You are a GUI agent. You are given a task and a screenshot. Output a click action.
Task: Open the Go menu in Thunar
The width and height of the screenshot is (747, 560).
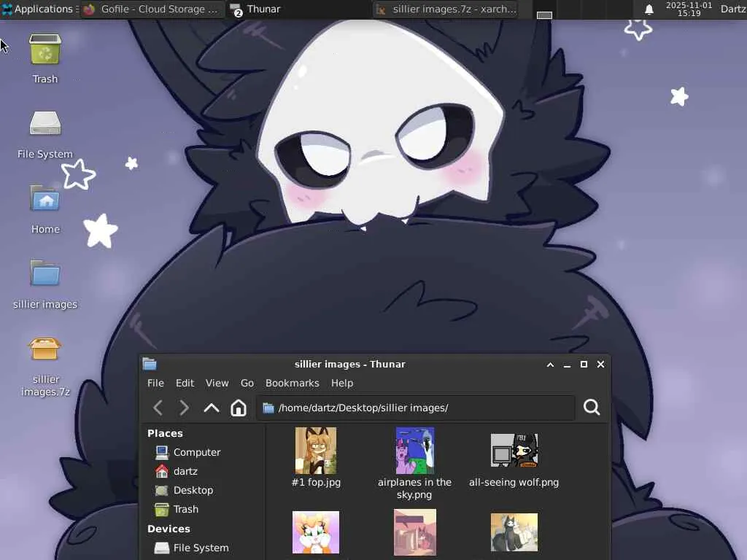(247, 383)
